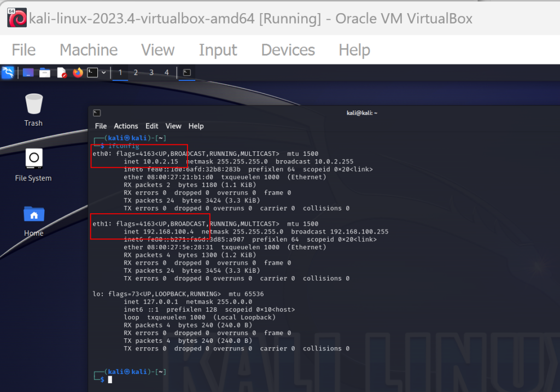Open the VirtualBox Devices menu
Image resolution: width=560 pixels, height=392 pixels.
coord(288,50)
